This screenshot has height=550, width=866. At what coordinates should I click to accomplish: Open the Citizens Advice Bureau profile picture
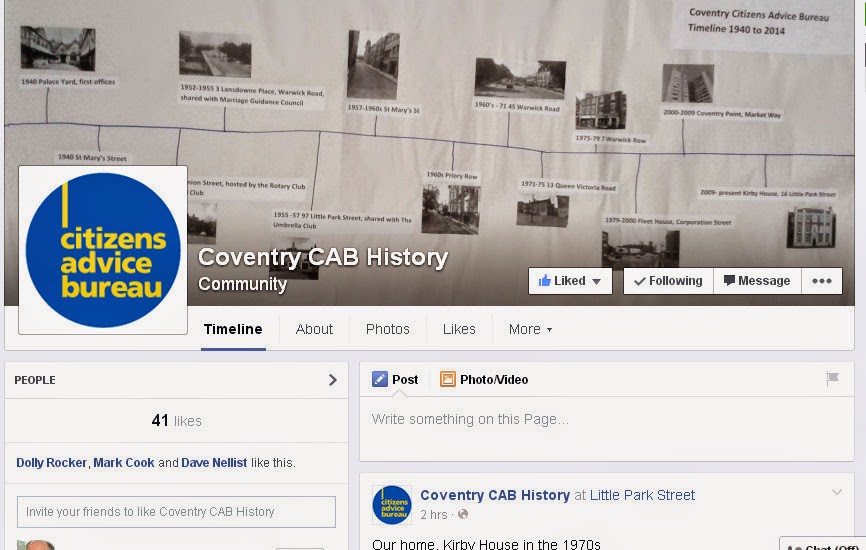click(103, 250)
